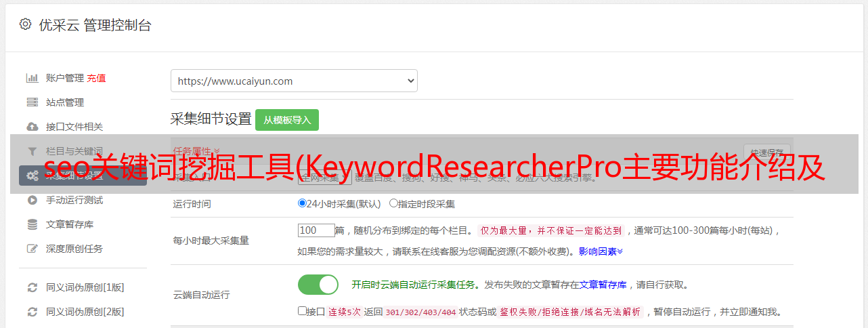The width and height of the screenshot is (868, 328).
Task: Click the 鉴权失败/拒绝连接/域名无法解析 text
Action: [571, 312]
